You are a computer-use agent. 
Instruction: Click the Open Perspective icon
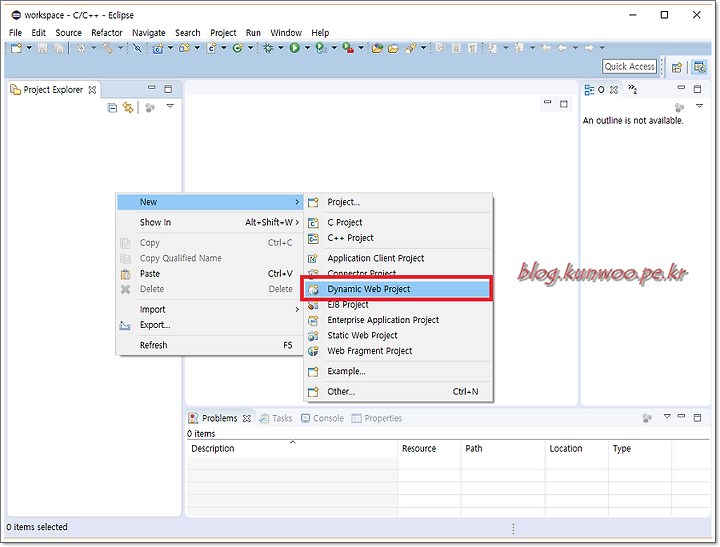676,68
